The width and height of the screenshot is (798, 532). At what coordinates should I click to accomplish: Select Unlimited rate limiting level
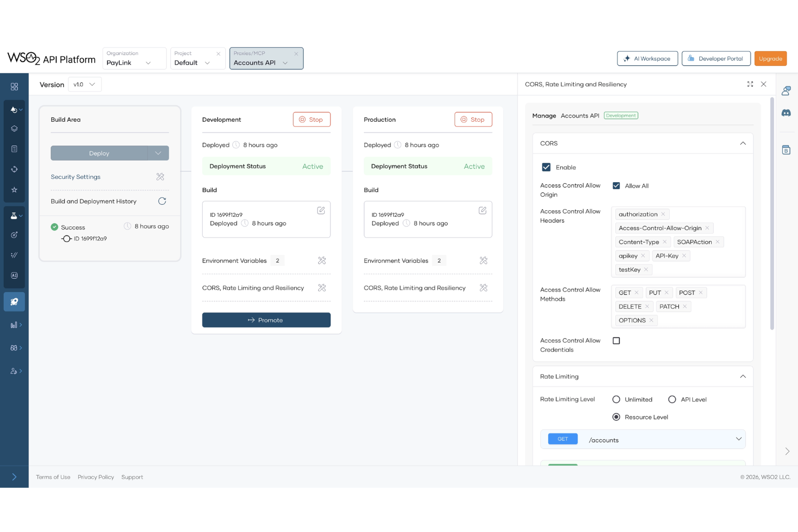tap(616, 399)
